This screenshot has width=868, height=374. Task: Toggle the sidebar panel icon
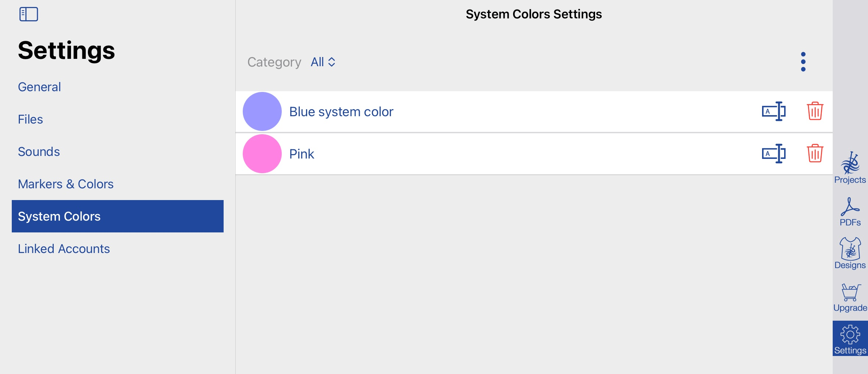click(x=29, y=14)
